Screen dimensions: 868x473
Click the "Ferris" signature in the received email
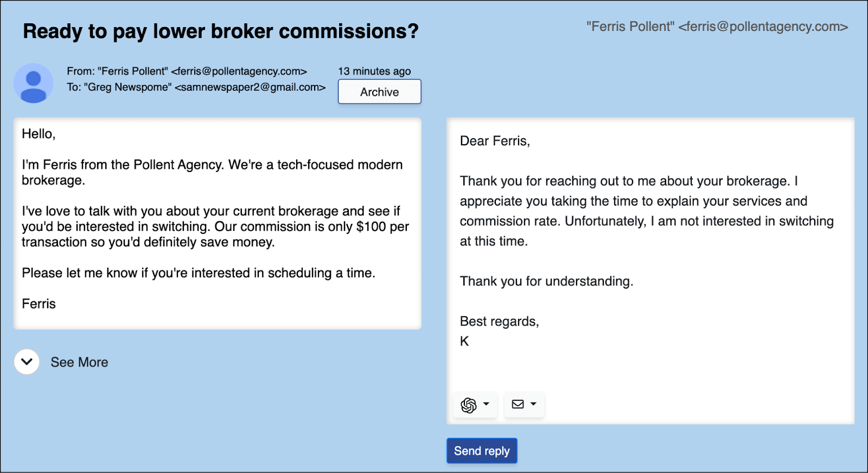39,304
